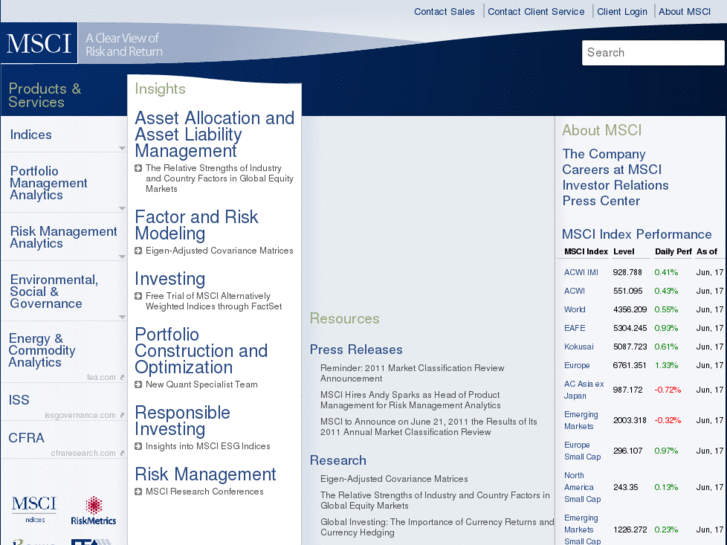Image resolution: width=727 pixels, height=545 pixels.
Task: Open Eigen-Adjusted Covariance Matrices under Research
Action: click(x=394, y=479)
